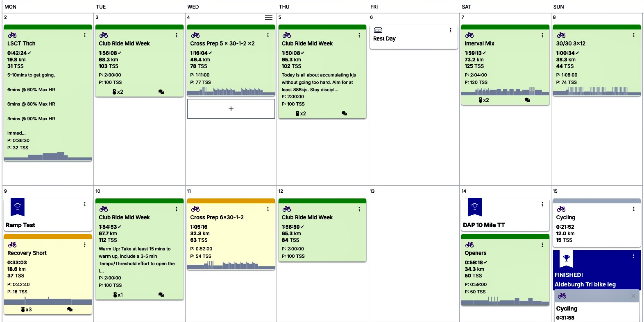Screen dimensions: 644x322
Task: Select the WED column header
Action: tap(193, 7)
